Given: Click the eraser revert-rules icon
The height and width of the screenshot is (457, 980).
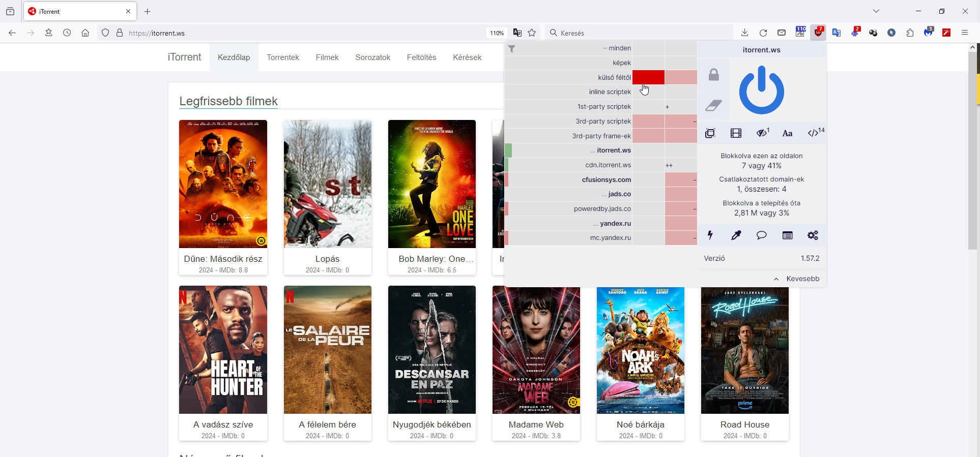Looking at the screenshot, I should pyautogui.click(x=713, y=105).
